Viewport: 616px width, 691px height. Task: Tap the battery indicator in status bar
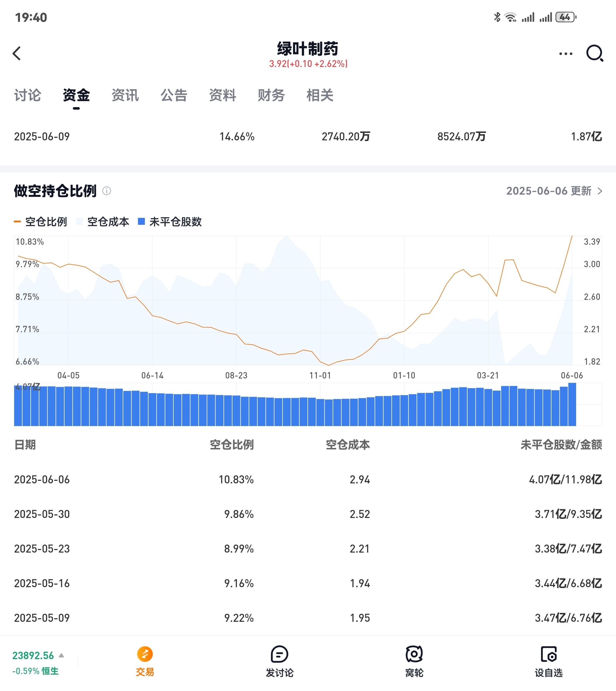(x=566, y=17)
